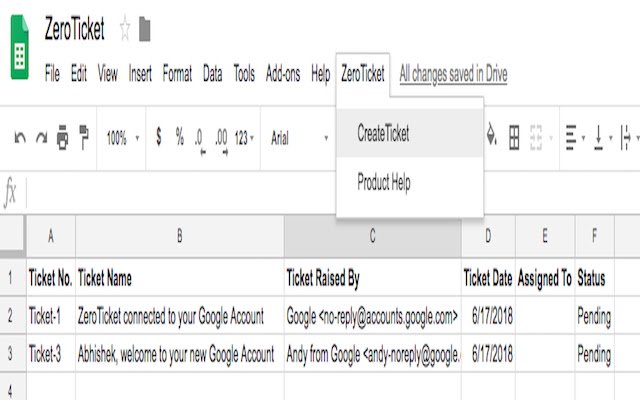Image resolution: width=640 pixels, height=400 pixels.
Task: Select row 3 header
Action: (13, 353)
